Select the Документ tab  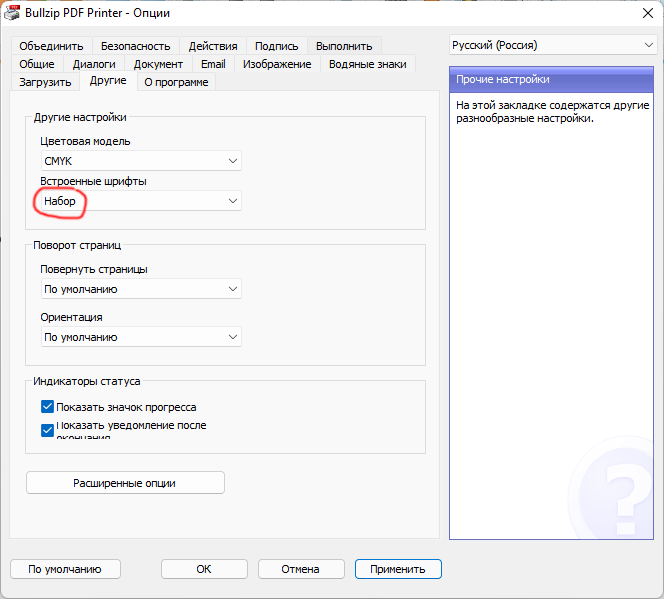point(158,64)
